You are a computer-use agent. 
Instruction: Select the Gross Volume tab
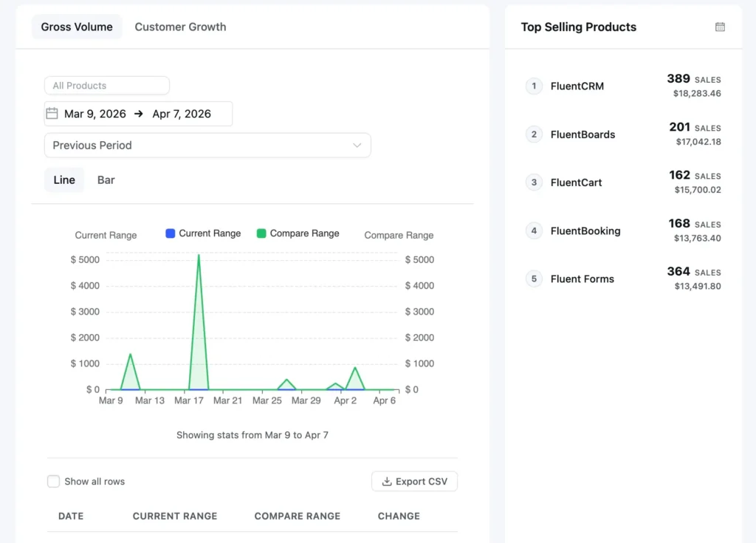click(x=76, y=27)
